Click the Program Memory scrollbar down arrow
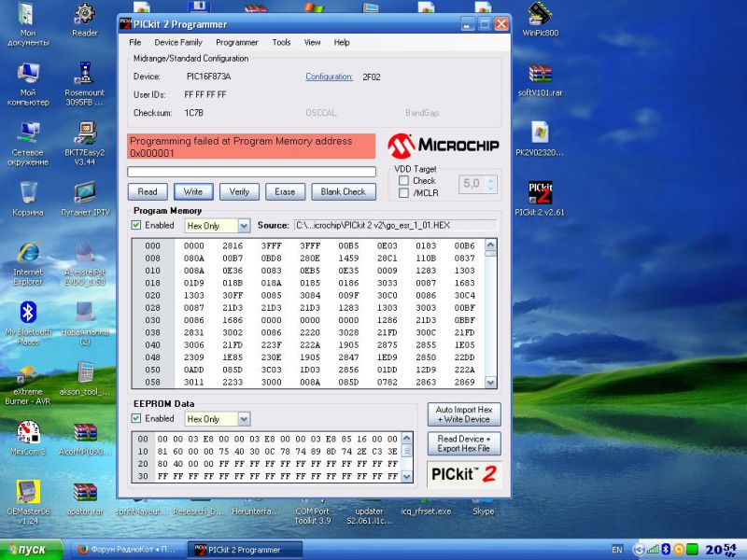This screenshot has height=560, width=747. 490,383
